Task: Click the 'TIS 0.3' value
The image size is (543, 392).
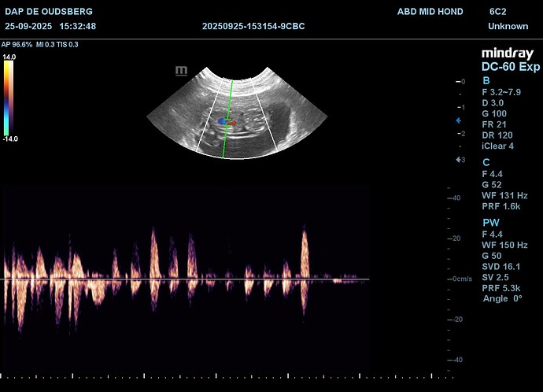Action: [x=68, y=44]
